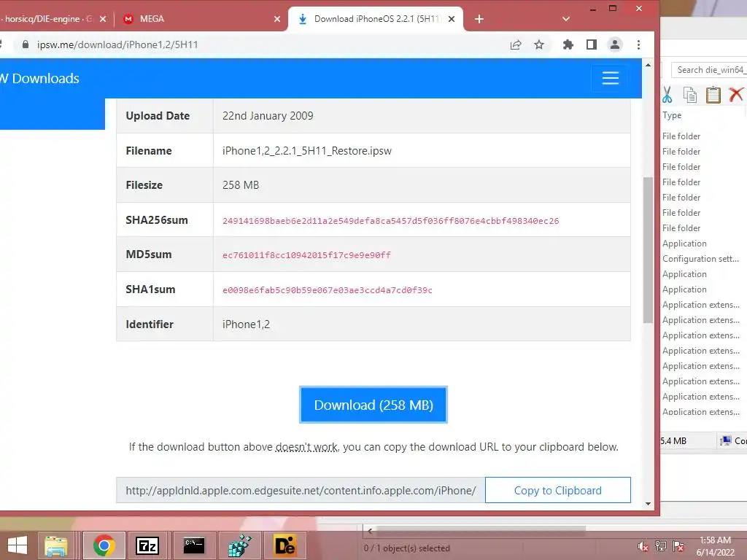
Task: Click the Copy to Clipboard button
Action: (x=558, y=490)
